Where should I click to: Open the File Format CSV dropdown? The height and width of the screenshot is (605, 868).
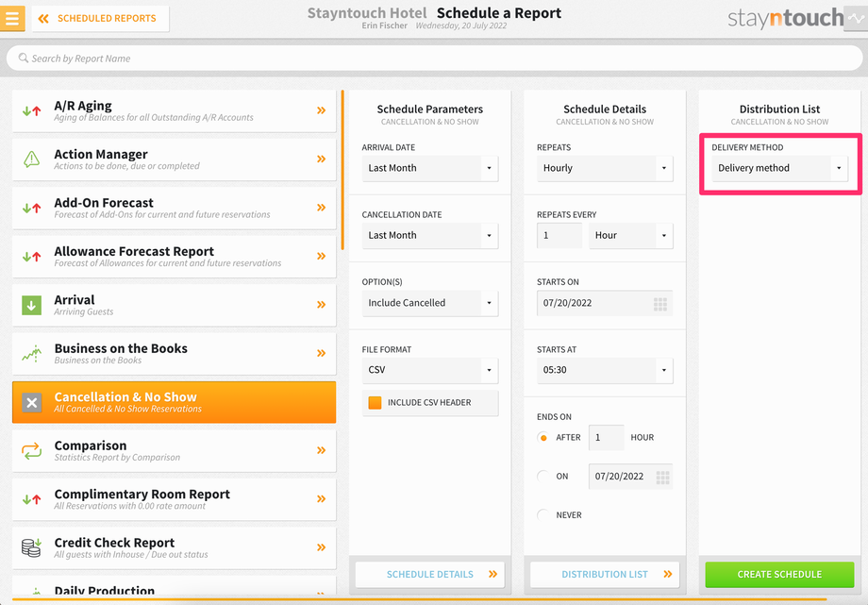(x=430, y=370)
